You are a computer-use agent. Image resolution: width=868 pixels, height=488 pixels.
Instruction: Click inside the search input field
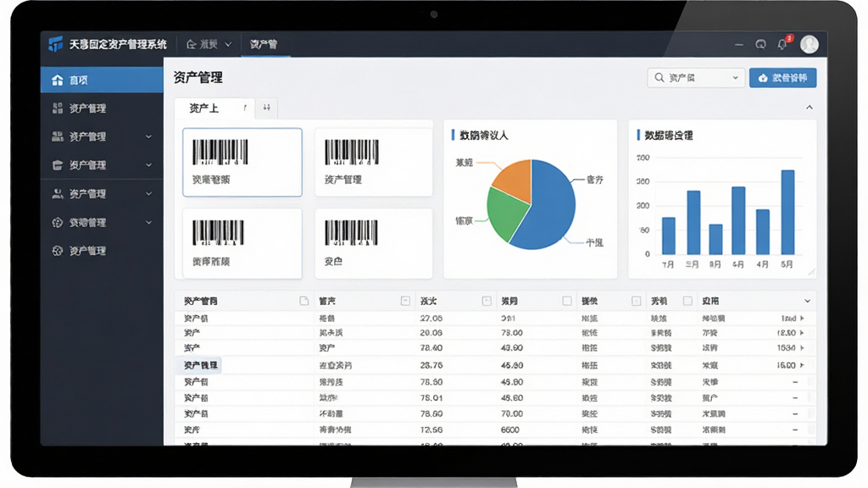[698, 78]
